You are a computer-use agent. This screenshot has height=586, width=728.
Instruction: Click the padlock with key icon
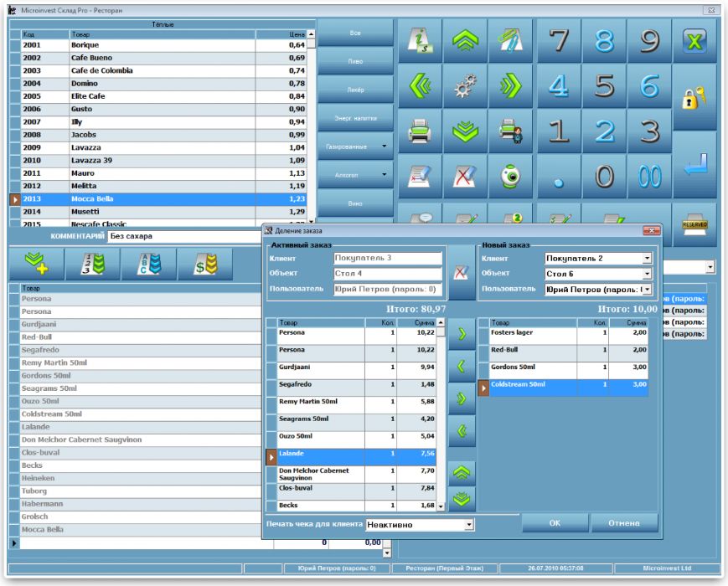tap(694, 97)
